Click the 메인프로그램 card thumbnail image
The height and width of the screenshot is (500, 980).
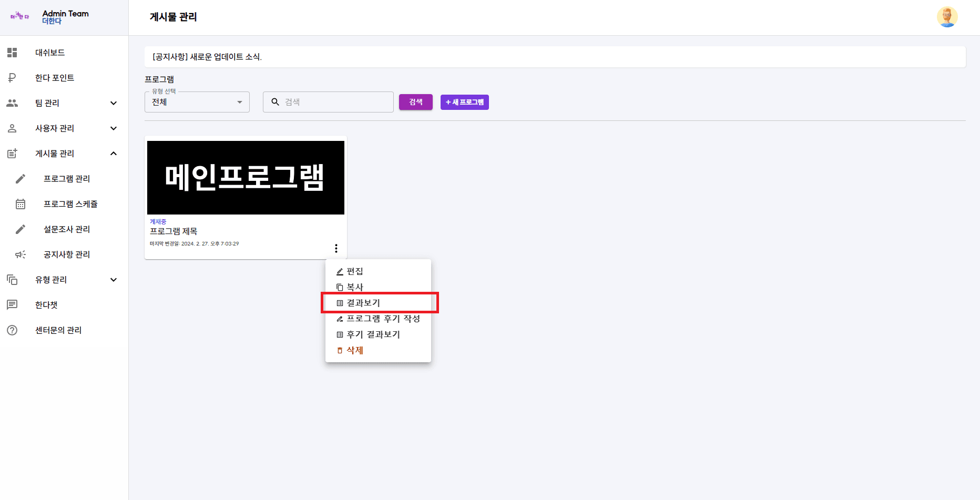point(246,178)
